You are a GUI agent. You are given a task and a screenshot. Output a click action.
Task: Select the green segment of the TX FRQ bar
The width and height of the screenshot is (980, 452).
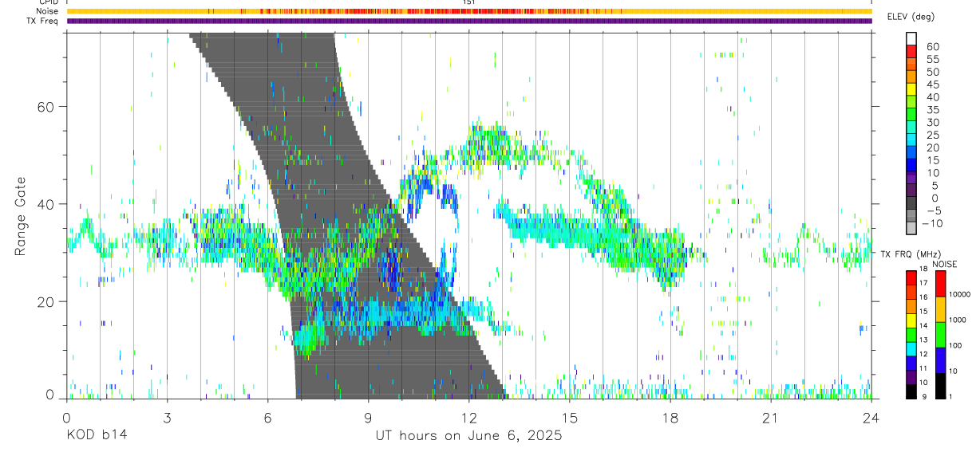tap(911, 334)
